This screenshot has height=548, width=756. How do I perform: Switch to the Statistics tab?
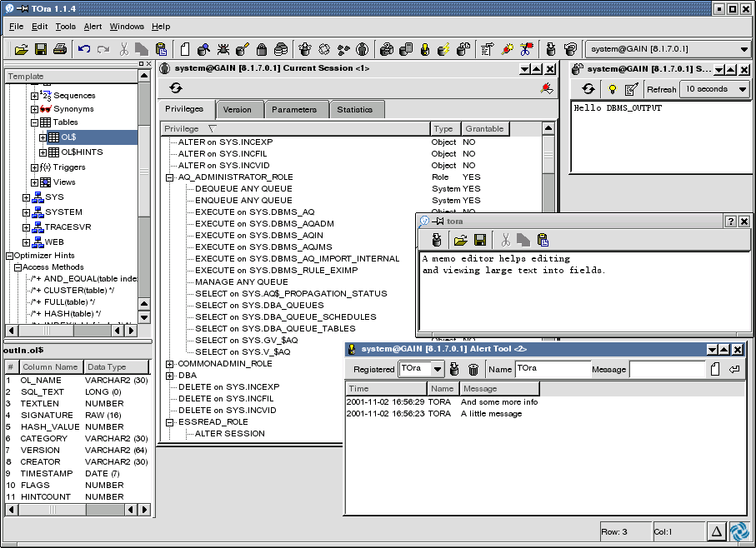click(x=357, y=110)
